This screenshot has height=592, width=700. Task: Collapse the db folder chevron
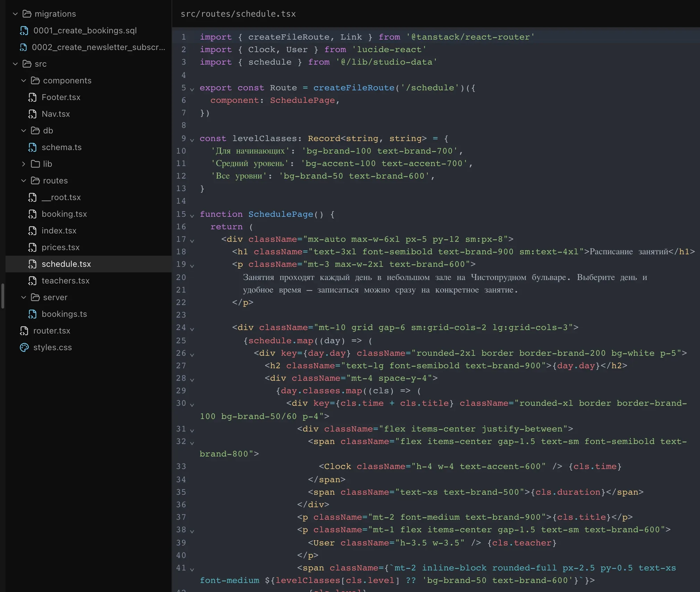point(24,131)
